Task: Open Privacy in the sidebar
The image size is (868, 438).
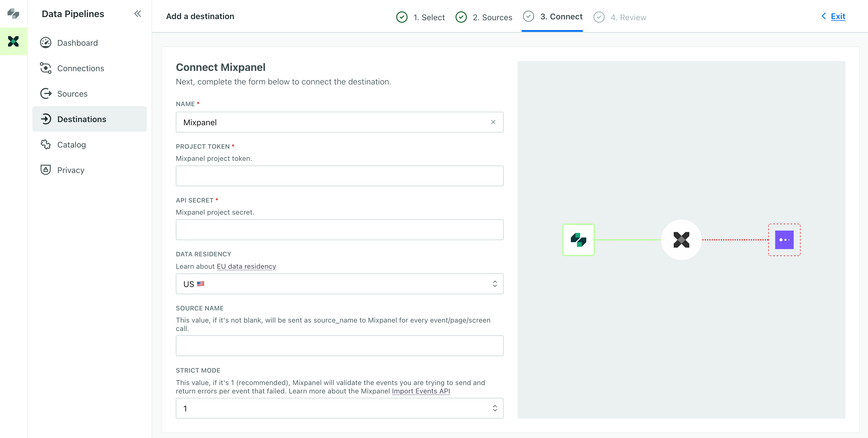Action: 89,170
